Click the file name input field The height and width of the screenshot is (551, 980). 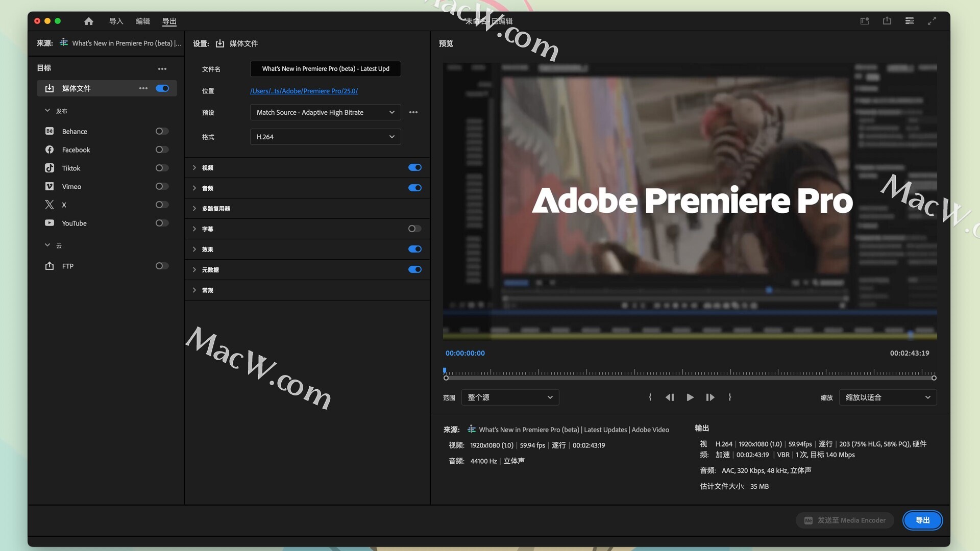pyautogui.click(x=325, y=68)
